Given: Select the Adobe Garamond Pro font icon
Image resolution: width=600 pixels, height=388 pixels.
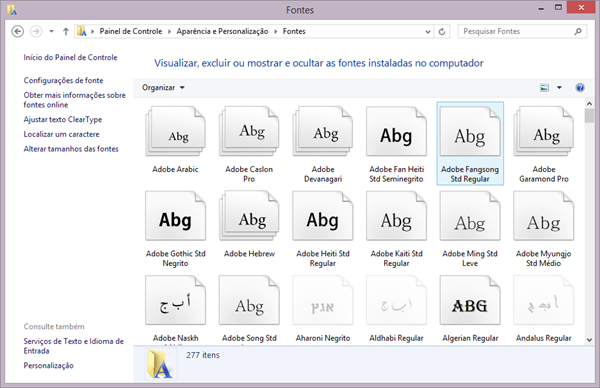Looking at the screenshot, I should click(544, 132).
